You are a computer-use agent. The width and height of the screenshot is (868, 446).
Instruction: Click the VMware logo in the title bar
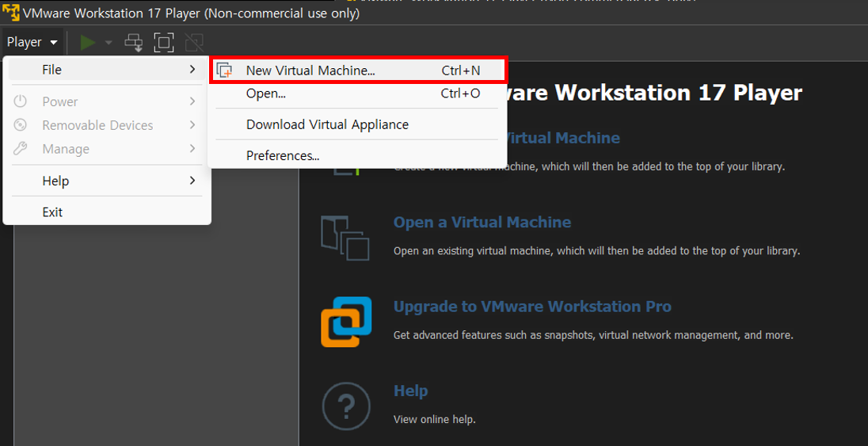(11, 12)
